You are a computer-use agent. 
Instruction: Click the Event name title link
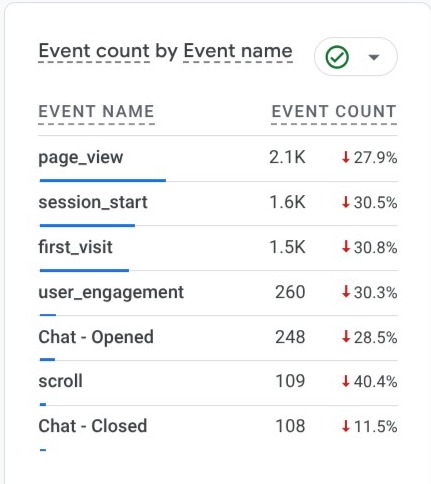pyautogui.click(x=238, y=51)
